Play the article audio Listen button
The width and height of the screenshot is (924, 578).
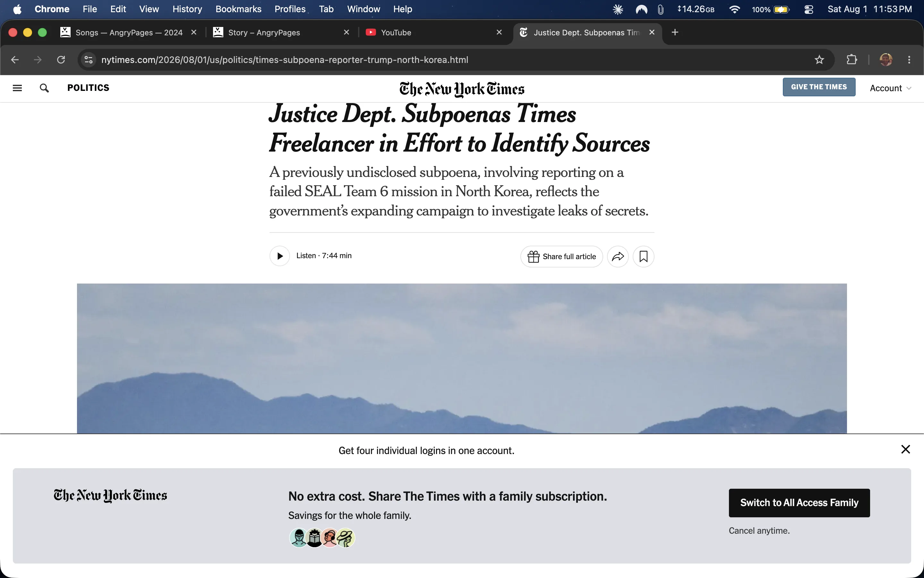[x=279, y=256]
